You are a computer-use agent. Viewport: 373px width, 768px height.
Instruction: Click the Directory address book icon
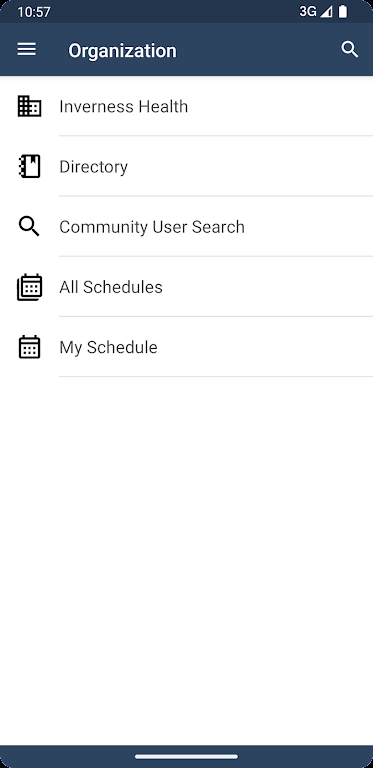pos(29,167)
